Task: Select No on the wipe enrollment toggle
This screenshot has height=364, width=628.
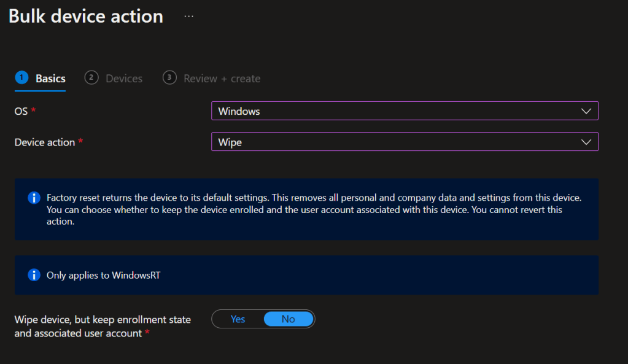Action: coord(288,319)
